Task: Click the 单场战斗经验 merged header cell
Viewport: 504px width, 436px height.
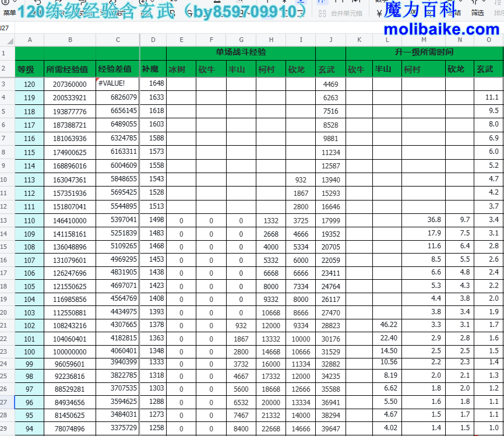Action: click(241, 52)
